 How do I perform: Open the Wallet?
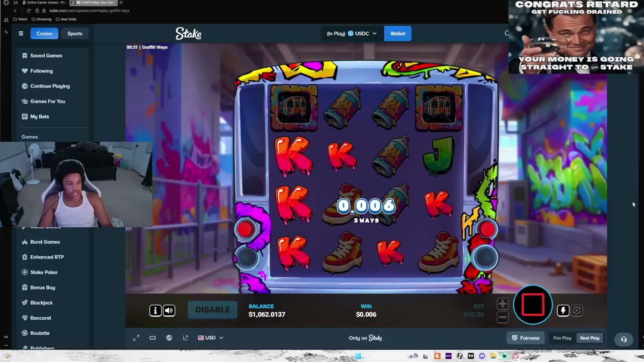click(x=397, y=34)
